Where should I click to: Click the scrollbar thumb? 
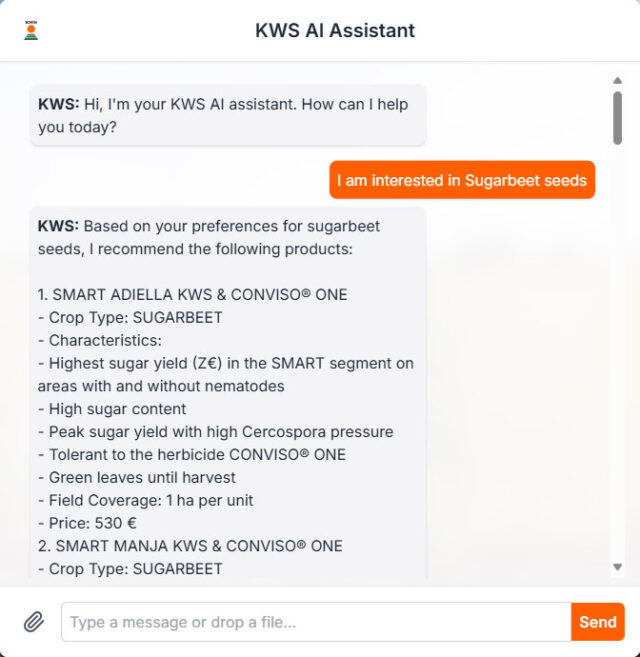[x=617, y=118]
